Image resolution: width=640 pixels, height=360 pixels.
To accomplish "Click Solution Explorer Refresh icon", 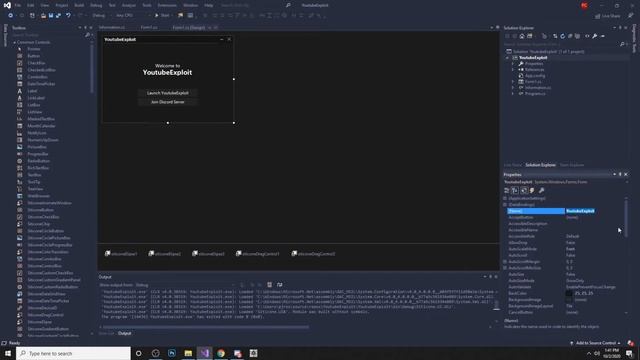I will 562,36.
